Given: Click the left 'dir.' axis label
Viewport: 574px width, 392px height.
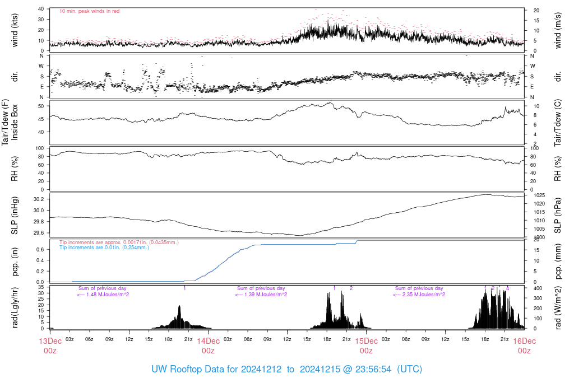Looking at the screenshot, I should tap(15, 77).
